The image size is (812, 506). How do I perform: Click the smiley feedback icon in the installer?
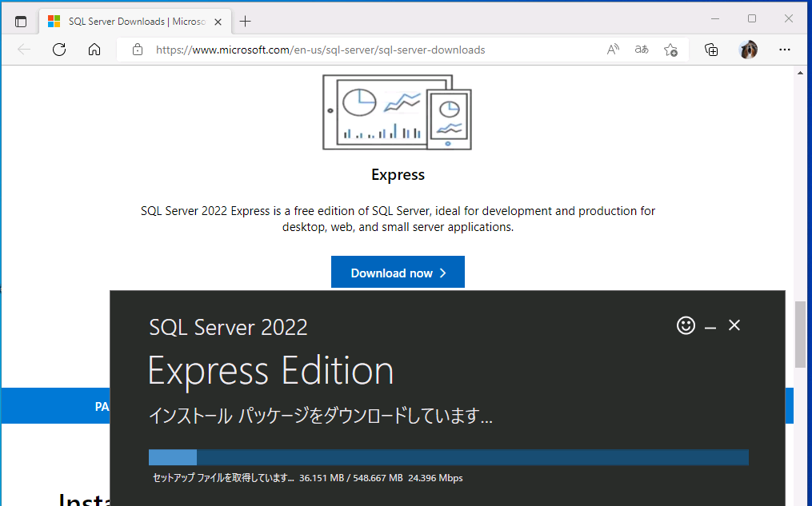686,325
